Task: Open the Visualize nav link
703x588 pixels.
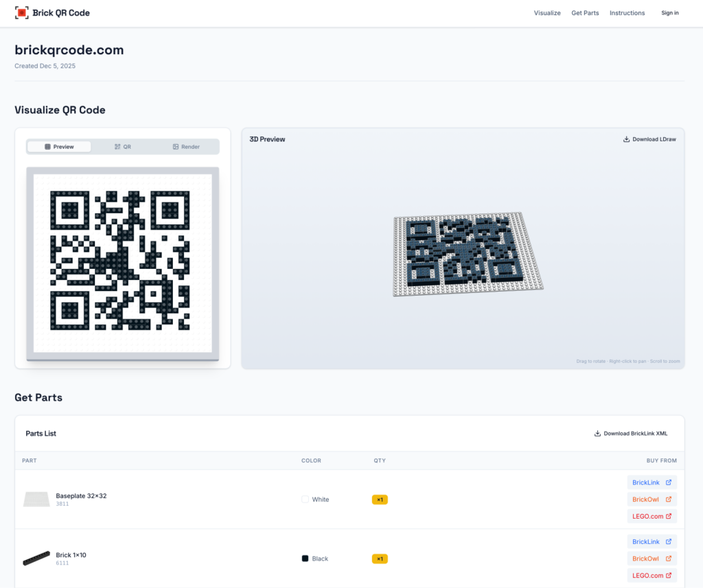Action: click(547, 13)
